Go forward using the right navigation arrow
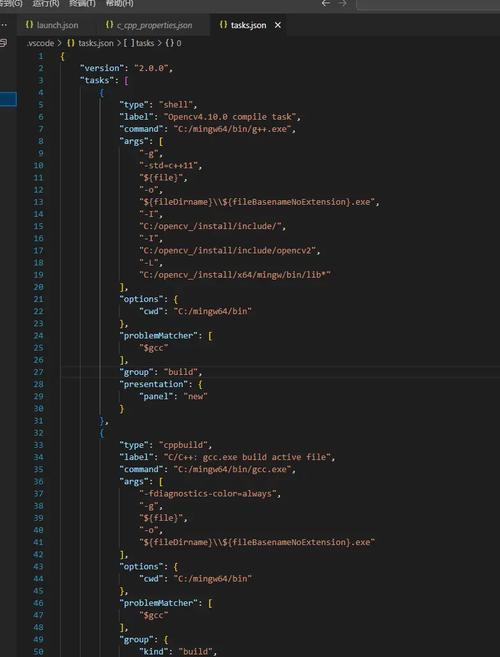This screenshot has height=657, width=500. click(342, 3)
